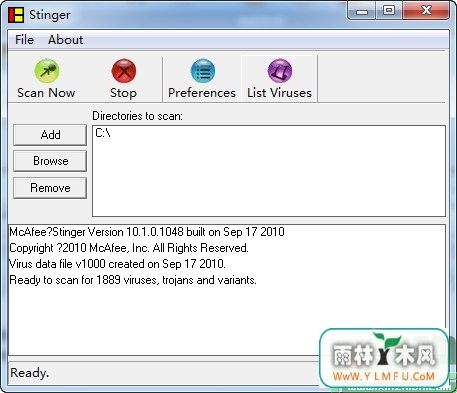Viewport: 457px width, 393px height.
Task: Start scanning with the Scan Now icon
Action: [47, 71]
